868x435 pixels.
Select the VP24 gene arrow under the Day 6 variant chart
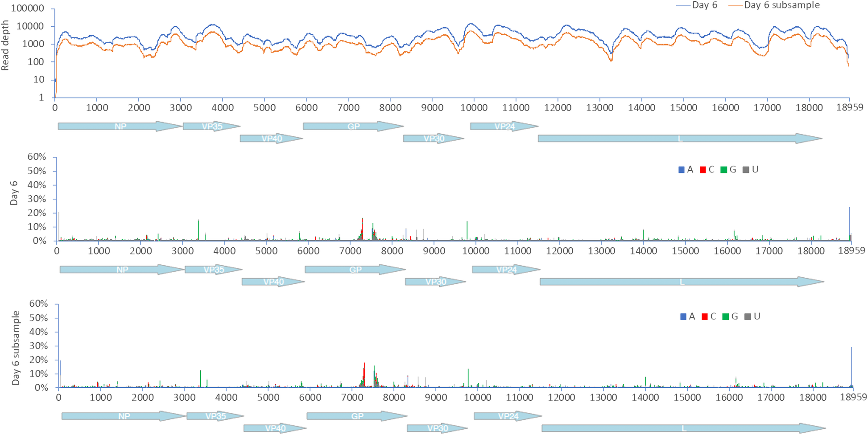506,270
